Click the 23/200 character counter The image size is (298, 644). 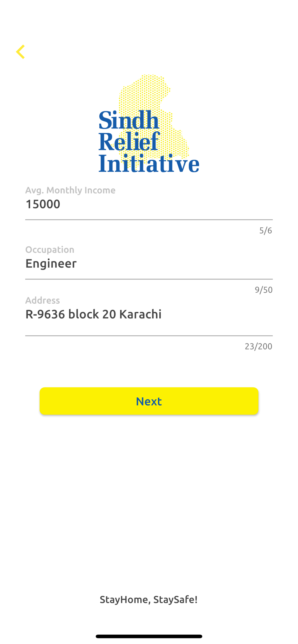coord(258,346)
